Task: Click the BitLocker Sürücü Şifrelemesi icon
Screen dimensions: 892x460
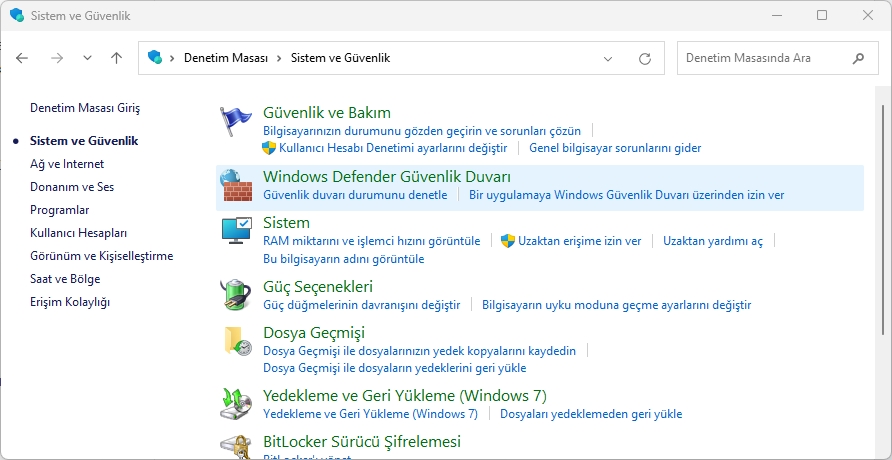Action: click(236, 446)
